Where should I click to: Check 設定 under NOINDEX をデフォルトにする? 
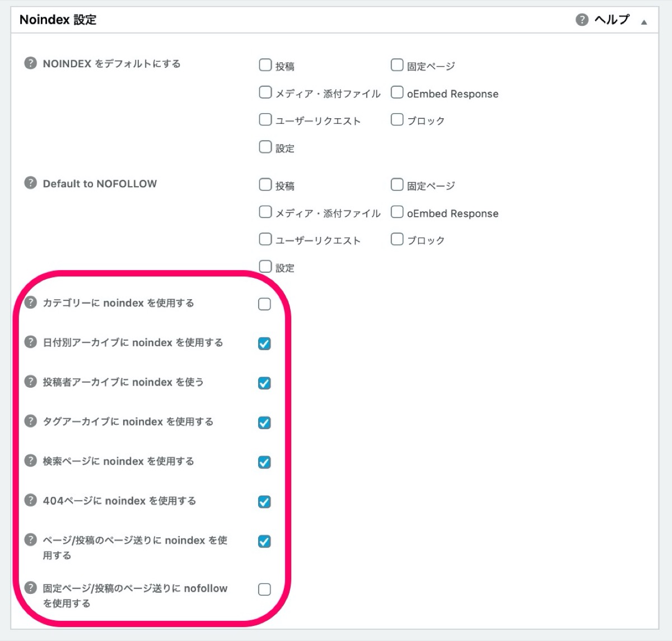click(x=265, y=147)
